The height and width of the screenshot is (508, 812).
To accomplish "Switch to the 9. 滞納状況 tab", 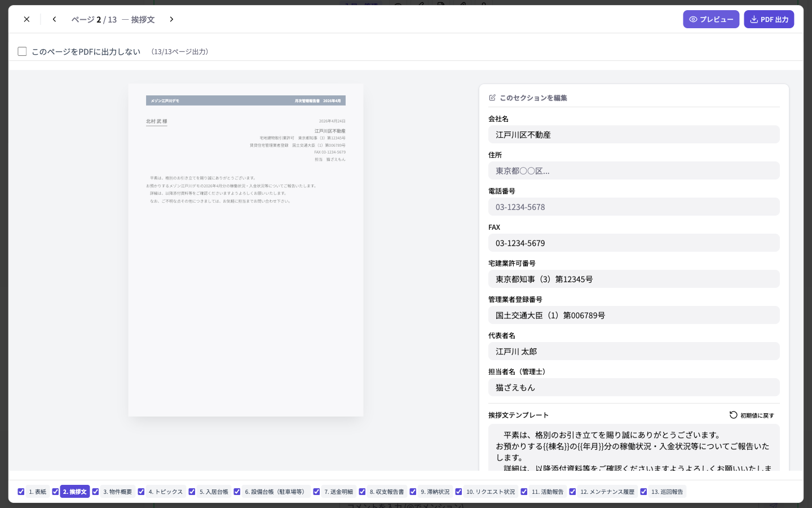I will click(435, 492).
